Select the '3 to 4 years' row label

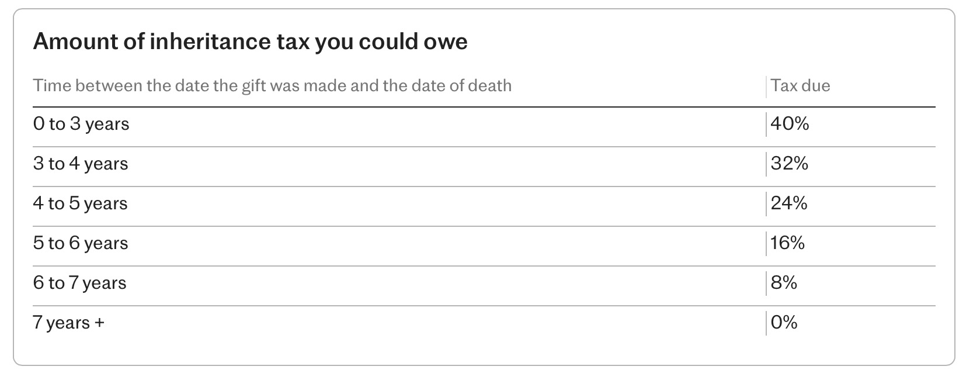[x=81, y=164]
